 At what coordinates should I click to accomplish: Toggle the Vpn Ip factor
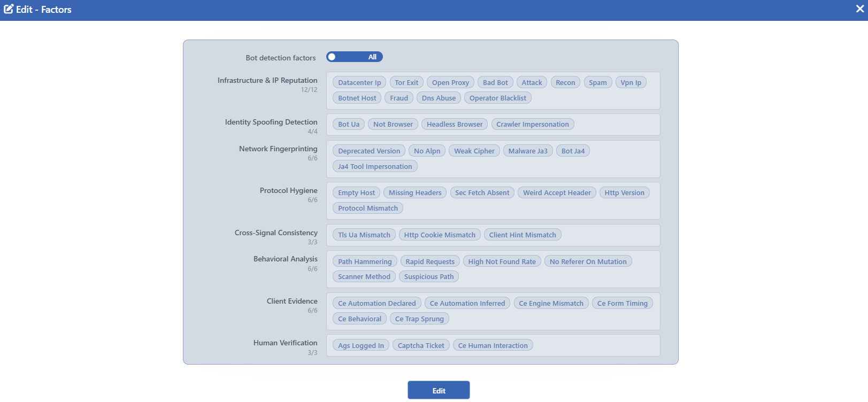(631, 82)
